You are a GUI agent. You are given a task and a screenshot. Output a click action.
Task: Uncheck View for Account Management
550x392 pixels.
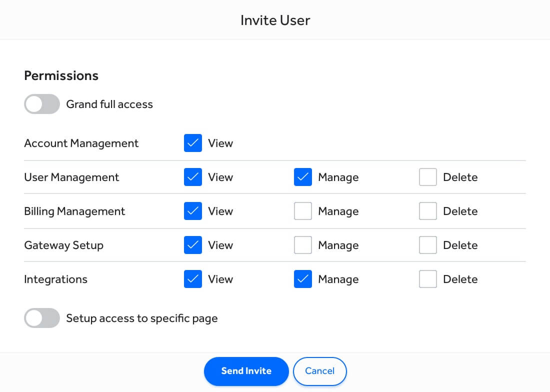[x=192, y=143]
